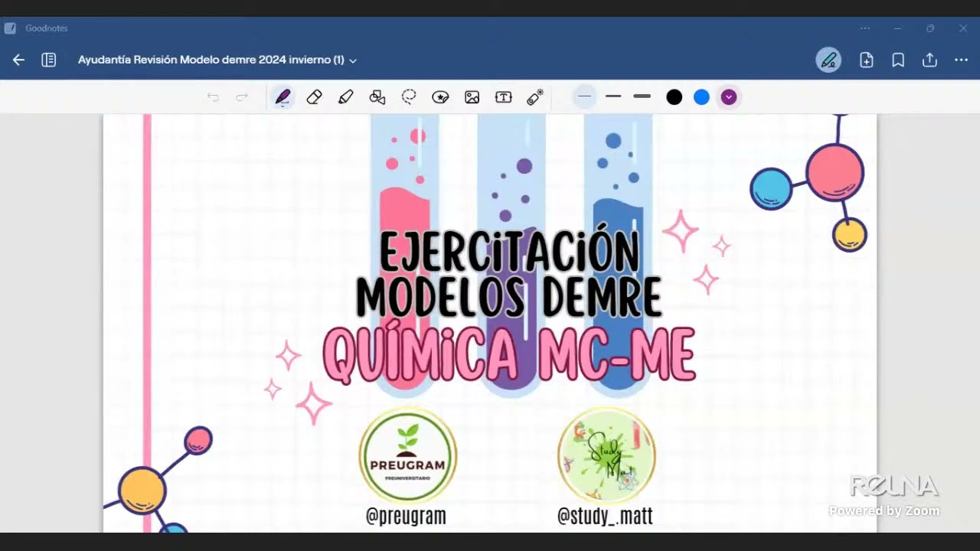Click the Study Matt logo on the page
The height and width of the screenshot is (551, 980).
(606, 457)
